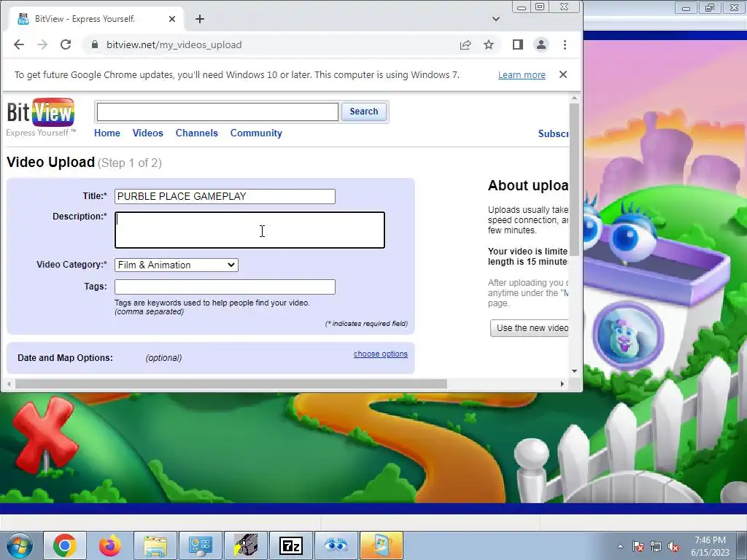Click the scroll-up arrow of the page

click(x=574, y=98)
